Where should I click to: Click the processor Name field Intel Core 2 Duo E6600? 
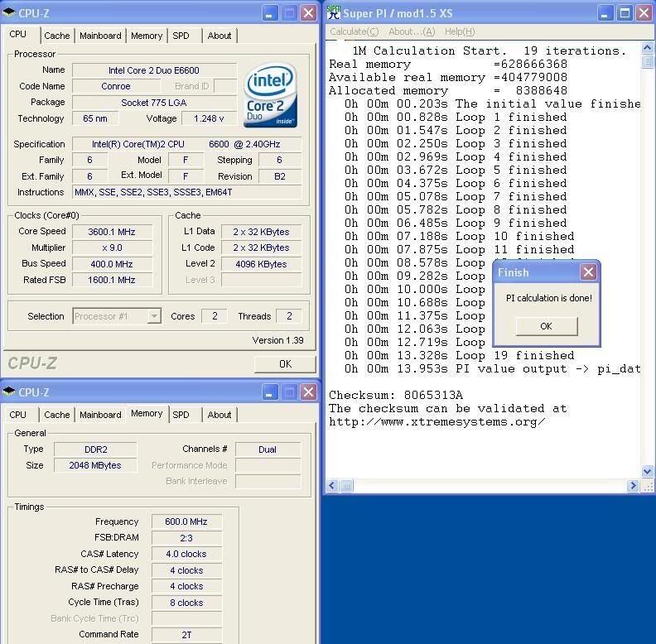tap(154, 70)
